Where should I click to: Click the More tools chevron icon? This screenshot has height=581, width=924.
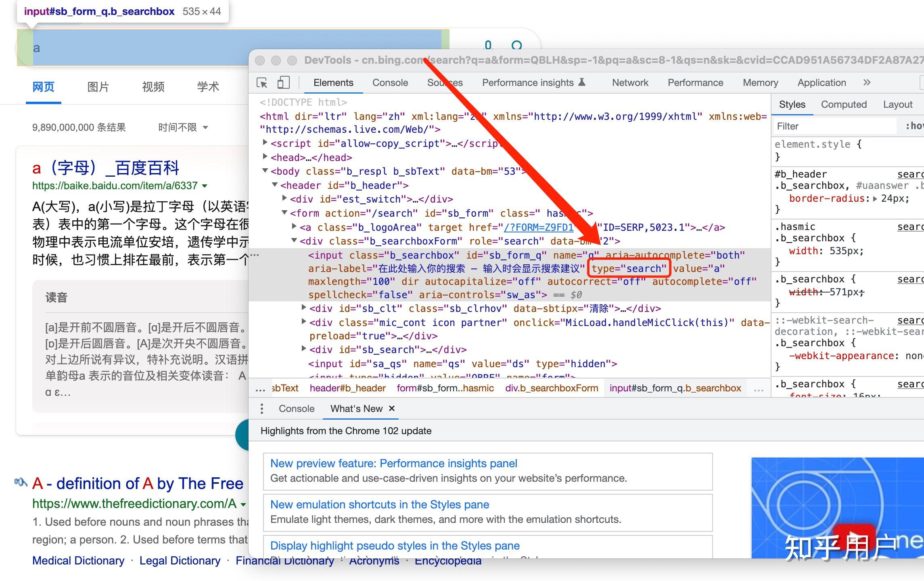point(866,82)
